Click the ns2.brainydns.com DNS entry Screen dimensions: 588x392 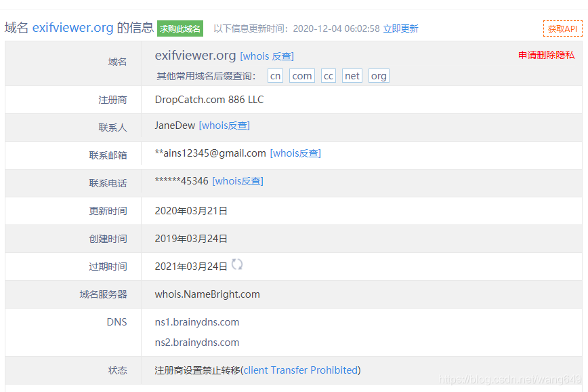pyautogui.click(x=197, y=342)
